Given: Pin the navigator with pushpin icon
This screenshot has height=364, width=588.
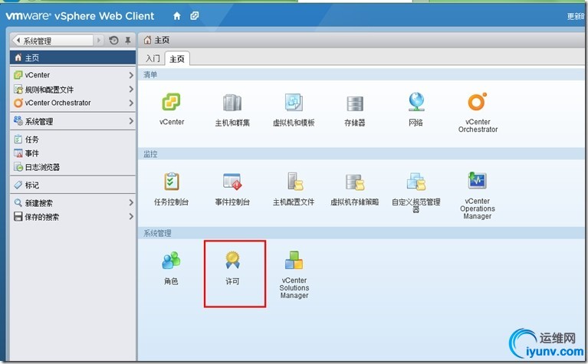Looking at the screenshot, I should point(127,40).
